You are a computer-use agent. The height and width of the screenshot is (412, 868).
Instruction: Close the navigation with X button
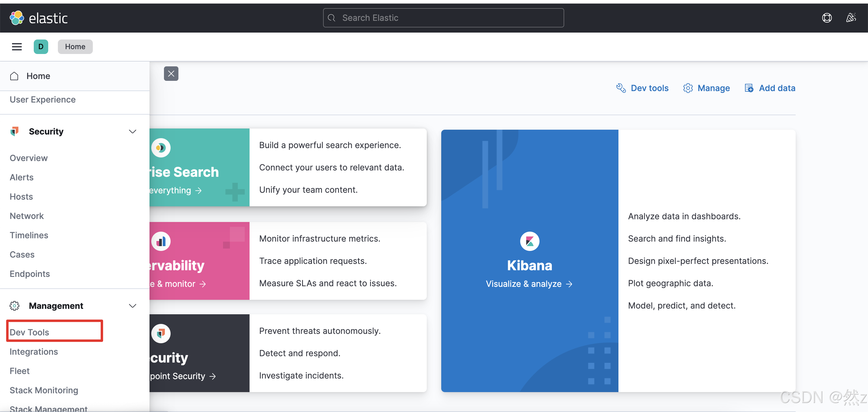click(x=171, y=74)
